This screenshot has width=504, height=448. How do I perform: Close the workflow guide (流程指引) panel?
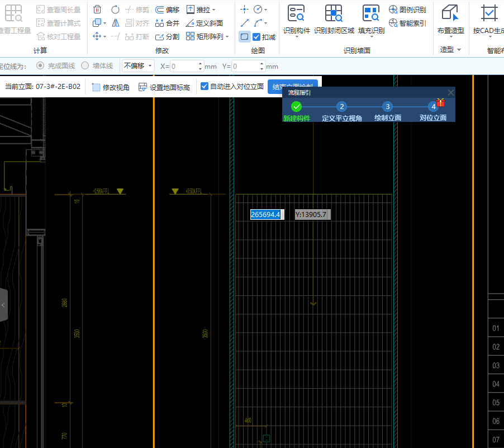coord(451,93)
